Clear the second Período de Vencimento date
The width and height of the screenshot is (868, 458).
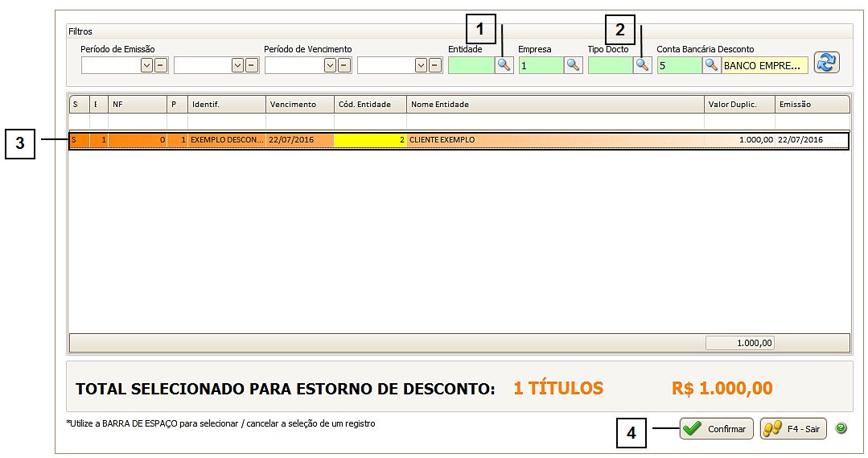tap(435, 66)
